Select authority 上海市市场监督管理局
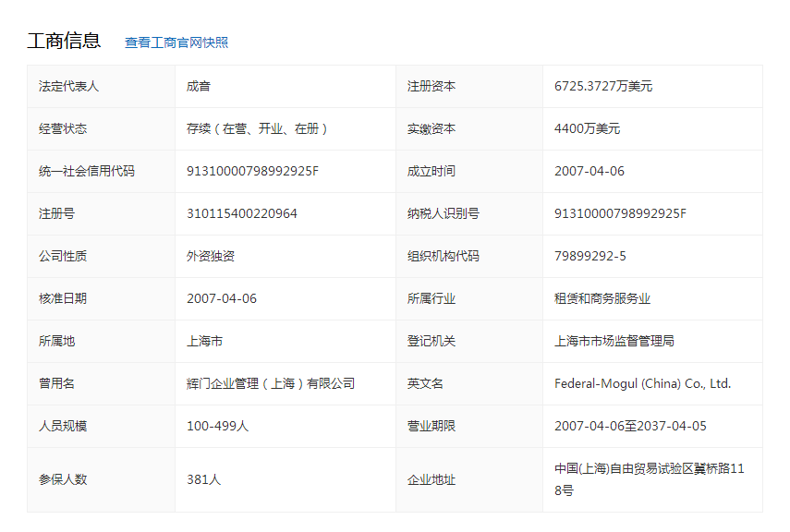This screenshot has width=790, height=532. point(614,341)
